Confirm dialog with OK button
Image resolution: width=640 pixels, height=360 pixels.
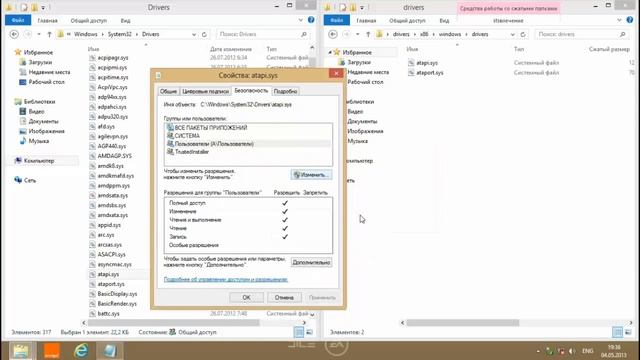247,298
